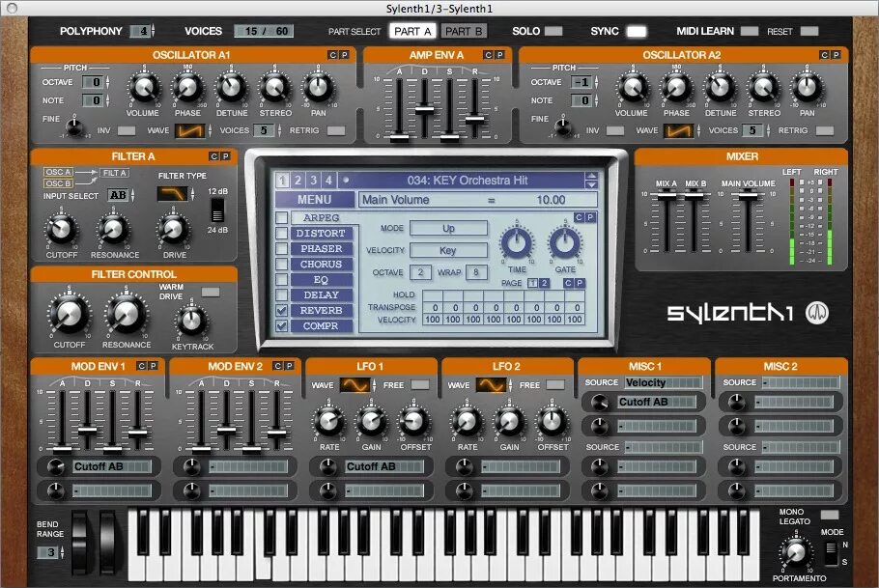Open the DISTORT effect tab
Screen dimensions: 879x588
pyautogui.click(x=321, y=234)
